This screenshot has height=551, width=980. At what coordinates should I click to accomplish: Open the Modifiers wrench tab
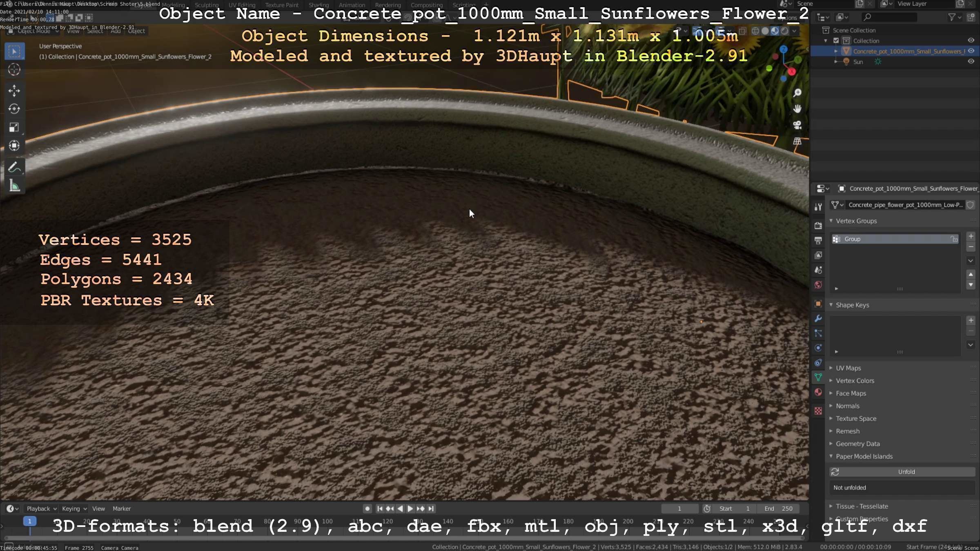(x=818, y=318)
